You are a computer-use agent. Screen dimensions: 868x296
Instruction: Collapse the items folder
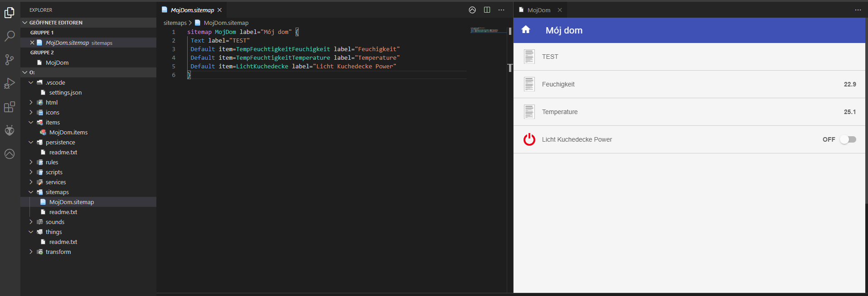coord(31,122)
